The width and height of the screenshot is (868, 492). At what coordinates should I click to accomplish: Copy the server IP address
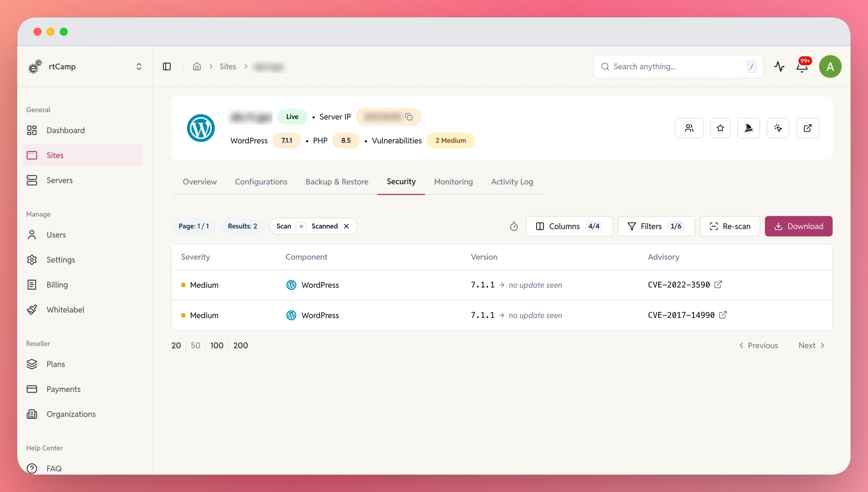(x=409, y=117)
